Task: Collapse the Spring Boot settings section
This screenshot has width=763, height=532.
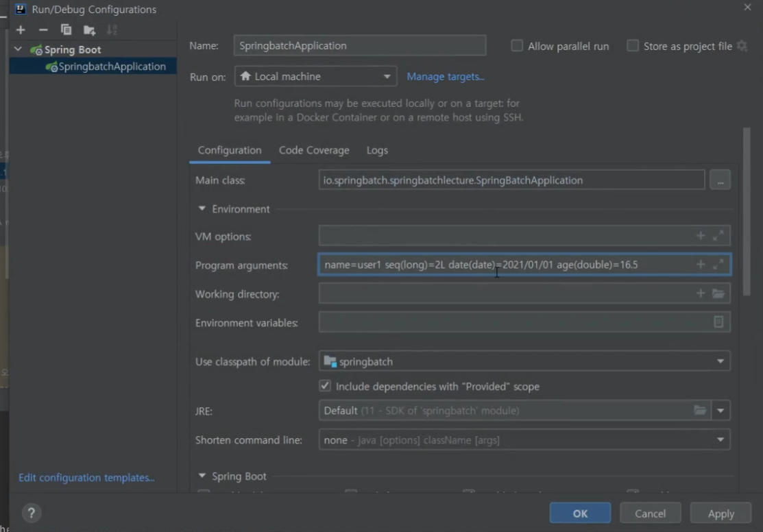Action: tap(202, 476)
